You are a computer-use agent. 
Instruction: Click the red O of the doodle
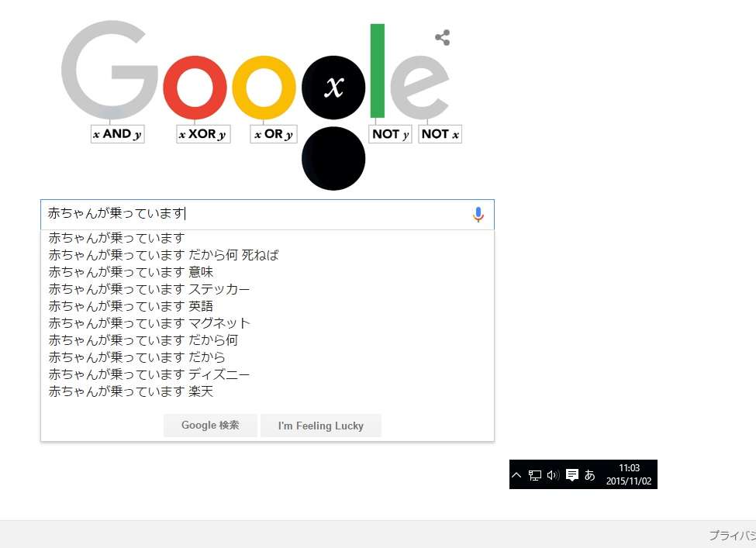[x=195, y=88]
